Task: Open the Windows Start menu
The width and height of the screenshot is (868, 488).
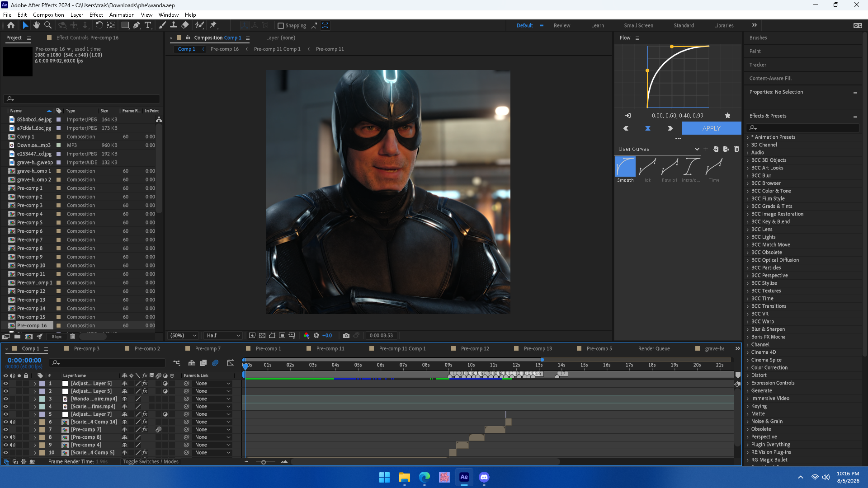Action: (x=384, y=477)
